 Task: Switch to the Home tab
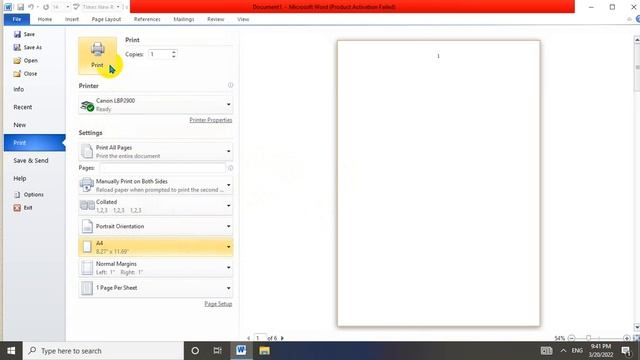[x=45, y=19]
